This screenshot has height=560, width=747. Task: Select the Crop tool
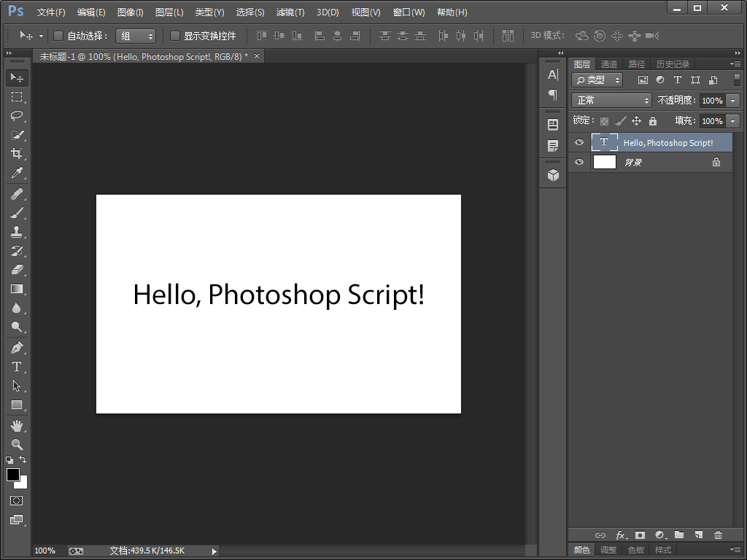[17, 153]
